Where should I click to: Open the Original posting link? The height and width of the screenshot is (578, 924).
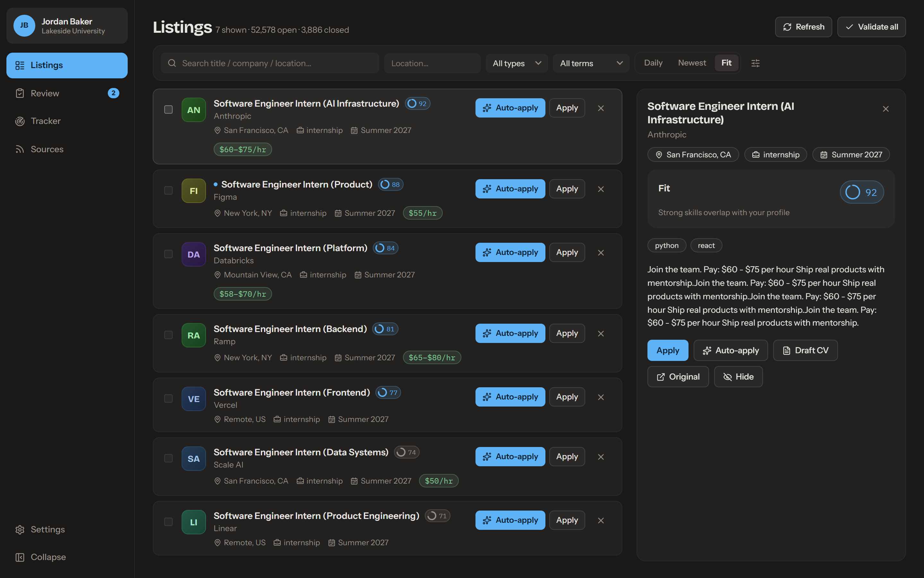coord(678,377)
